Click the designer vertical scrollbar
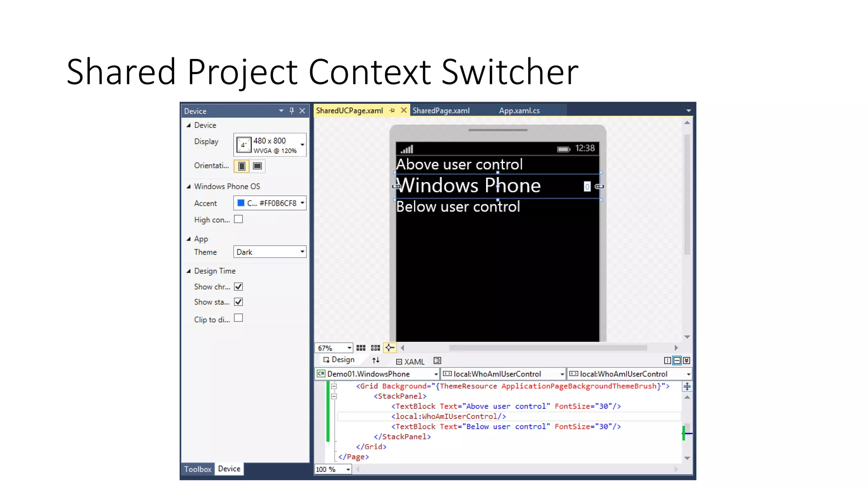The image size is (868, 488). 687,194
